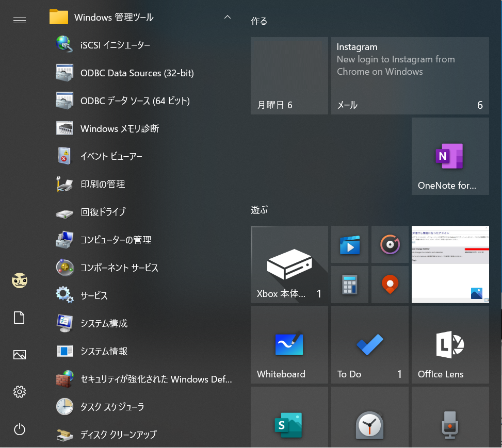Open the Xbox 本体 tile
This screenshot has width=502, height=448.
[289, 264]
